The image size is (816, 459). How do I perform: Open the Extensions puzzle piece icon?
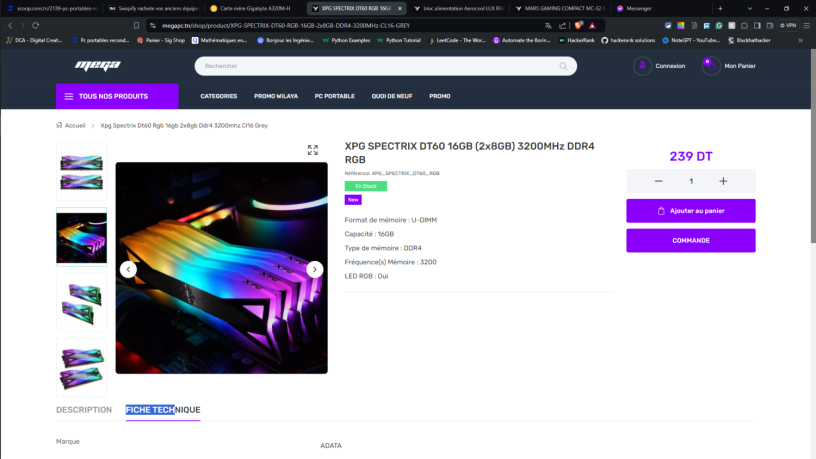click(745, 26)
